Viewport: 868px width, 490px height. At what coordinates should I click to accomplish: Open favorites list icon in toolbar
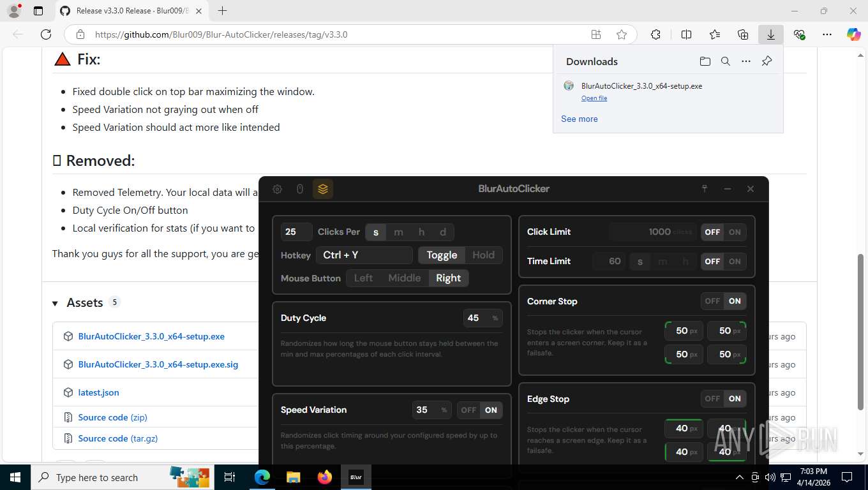tap(714, 34)
